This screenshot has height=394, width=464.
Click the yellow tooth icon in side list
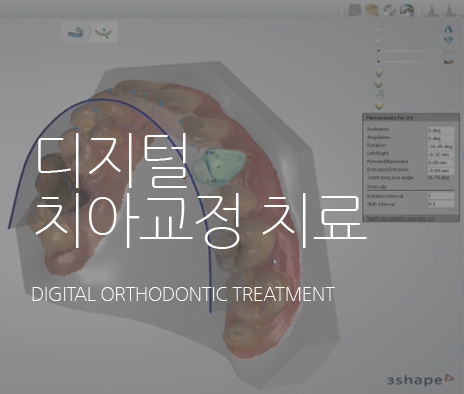(379, 106)
